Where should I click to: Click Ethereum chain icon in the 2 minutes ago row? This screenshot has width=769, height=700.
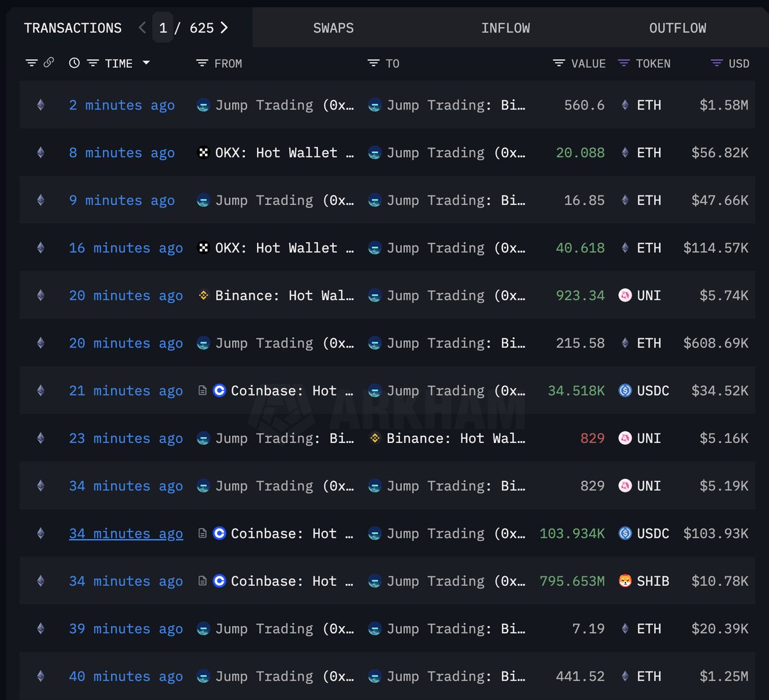point(41,105)
